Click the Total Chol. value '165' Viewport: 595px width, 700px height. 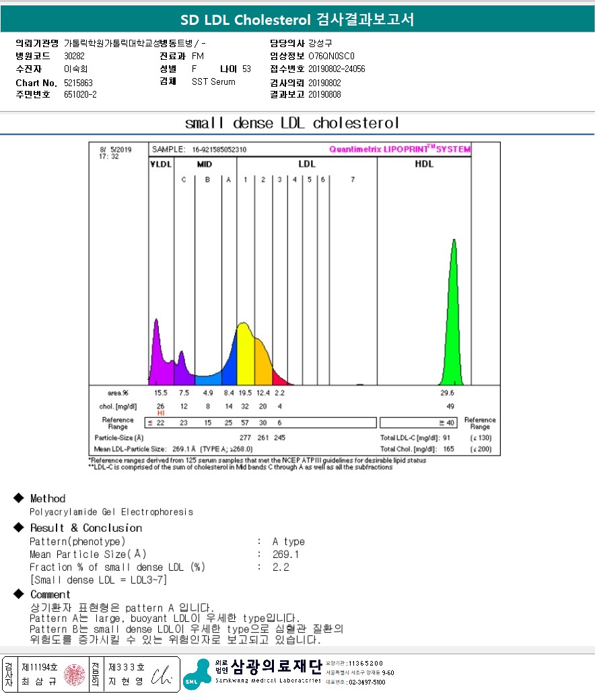tap(448, 449)
